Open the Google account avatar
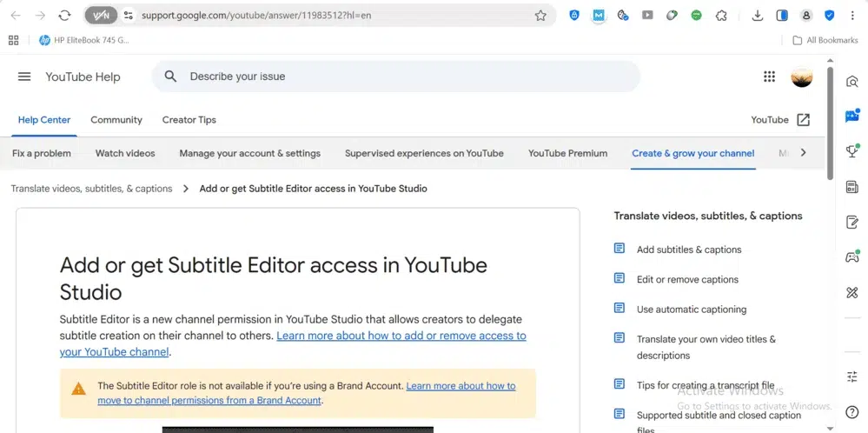Screen dimensions: 868x433 click(x=802, y=77)
